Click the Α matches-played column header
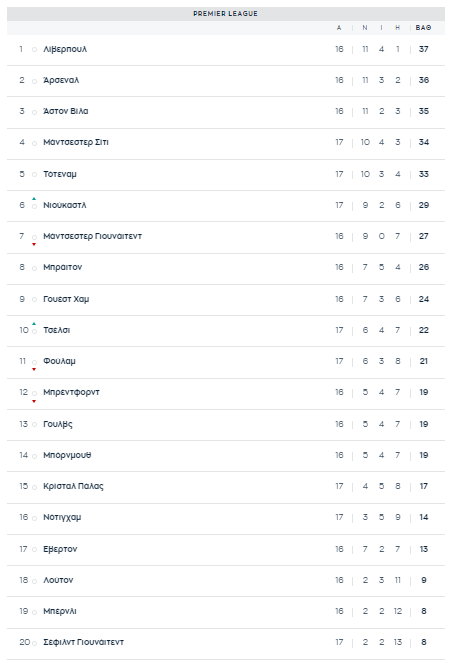This screenshot has width=461, height=665. tap(339, 28)
